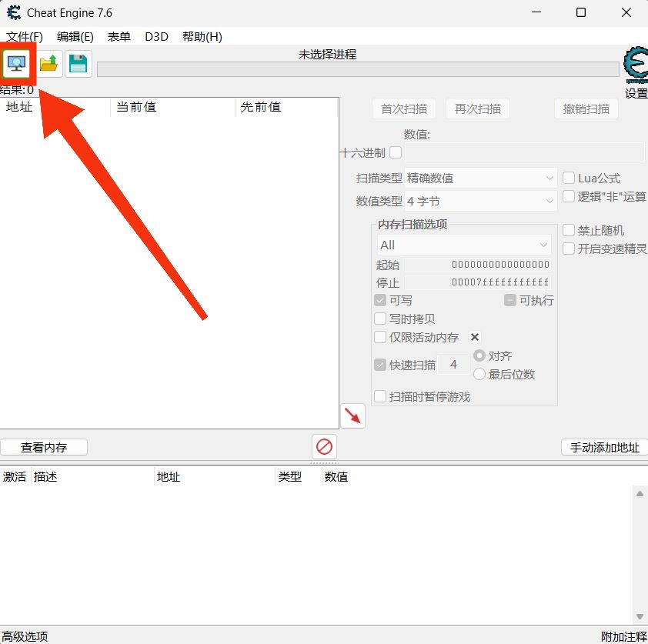Click the 起始 address field
Image resolution: width=648 pixels, height=644 pixels.
tap(478, 265)
